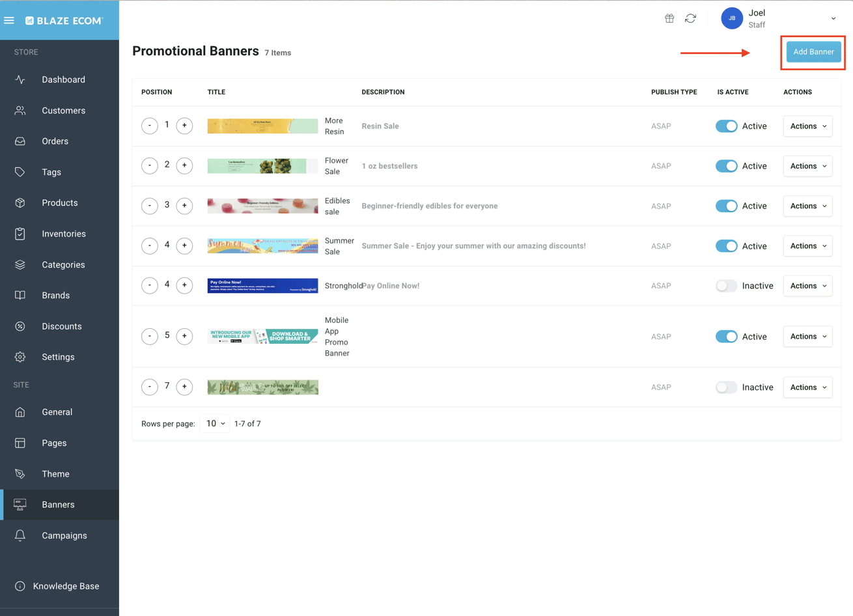
Task: Open the Actions dropdown for Edibles sale
Action: 807,206
